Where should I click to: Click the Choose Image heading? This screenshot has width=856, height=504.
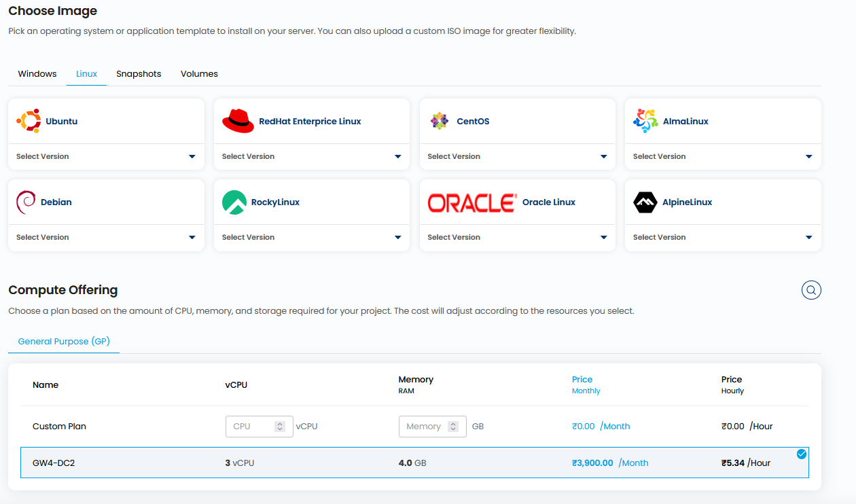click(x=53, y=12)
